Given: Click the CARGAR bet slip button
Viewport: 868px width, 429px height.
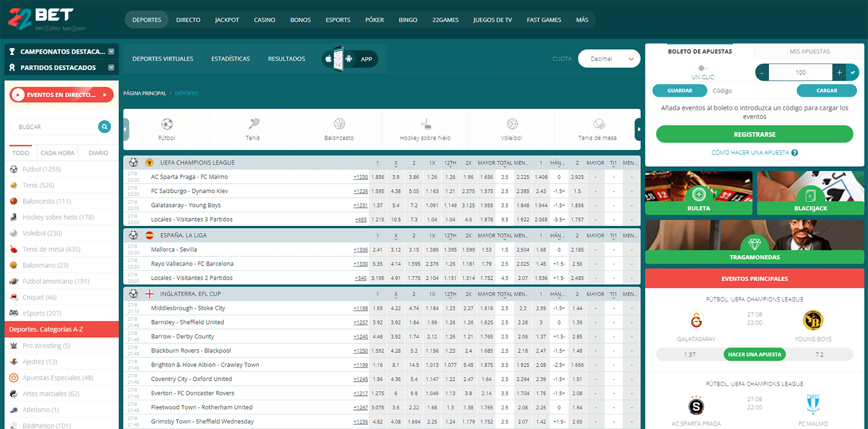Looking at the screenshot, I should coord(827,91).
